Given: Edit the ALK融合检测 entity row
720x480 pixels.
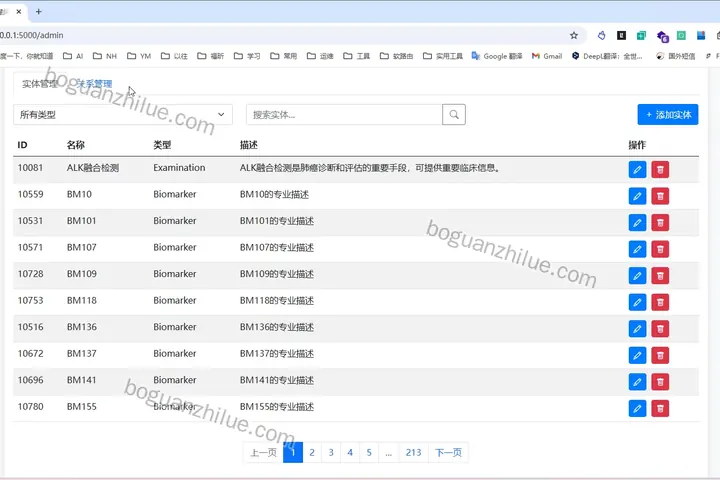Looking at the screenshot, I should point(637,169).
